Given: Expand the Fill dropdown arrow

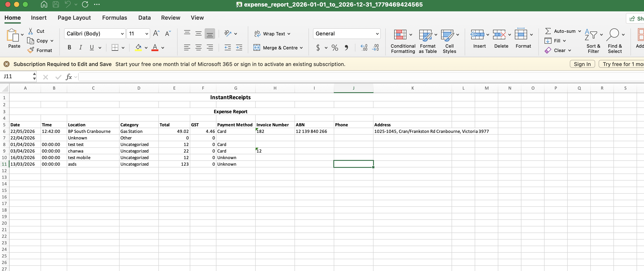Looking at the screenshot, I should (564, 41).
